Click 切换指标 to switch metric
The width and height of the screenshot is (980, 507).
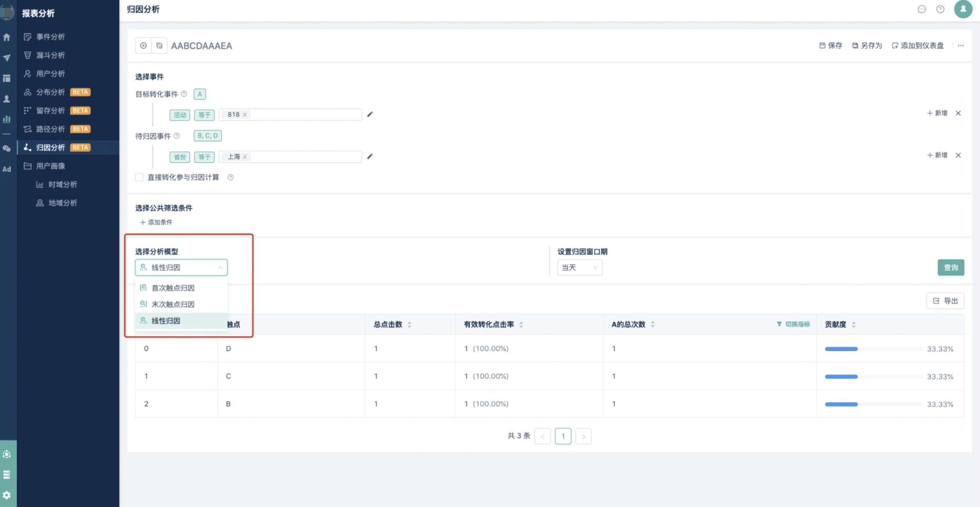[x=793, y=324]
